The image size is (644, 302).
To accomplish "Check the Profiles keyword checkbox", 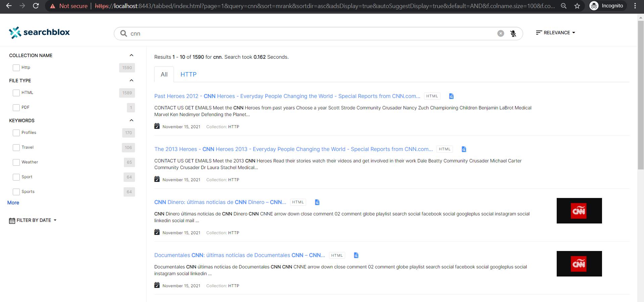I will point(16,133).
